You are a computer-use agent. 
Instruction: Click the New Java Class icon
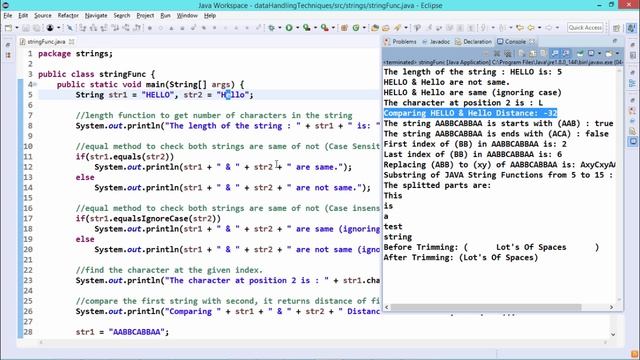coord(356,28)
